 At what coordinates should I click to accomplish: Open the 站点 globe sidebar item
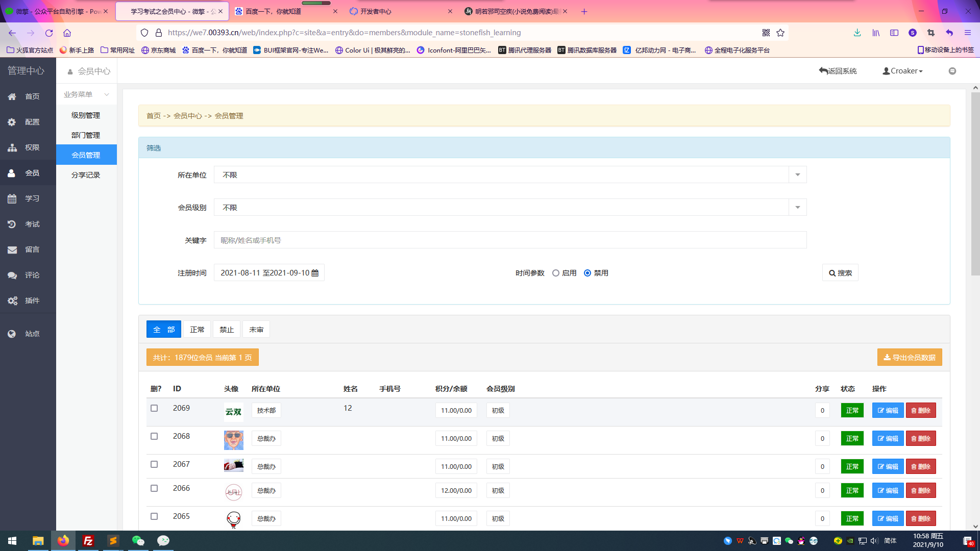pos(28,334)
